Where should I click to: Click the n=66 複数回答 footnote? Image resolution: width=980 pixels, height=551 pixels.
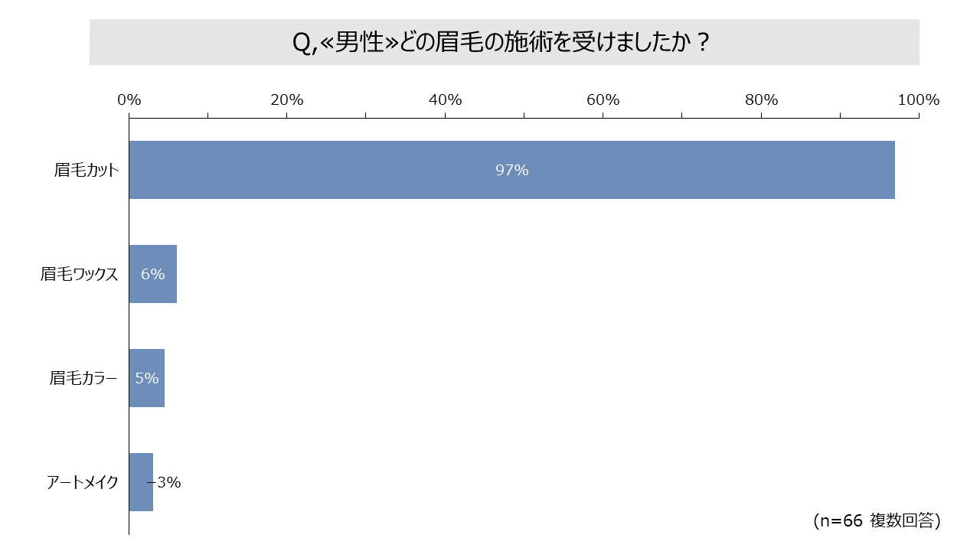(x=877, y=520)
